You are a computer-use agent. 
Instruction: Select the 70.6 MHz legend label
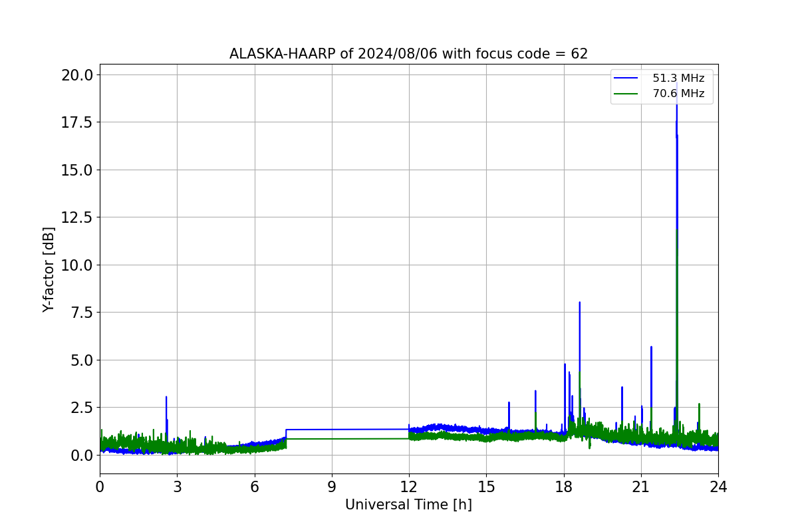678,94
